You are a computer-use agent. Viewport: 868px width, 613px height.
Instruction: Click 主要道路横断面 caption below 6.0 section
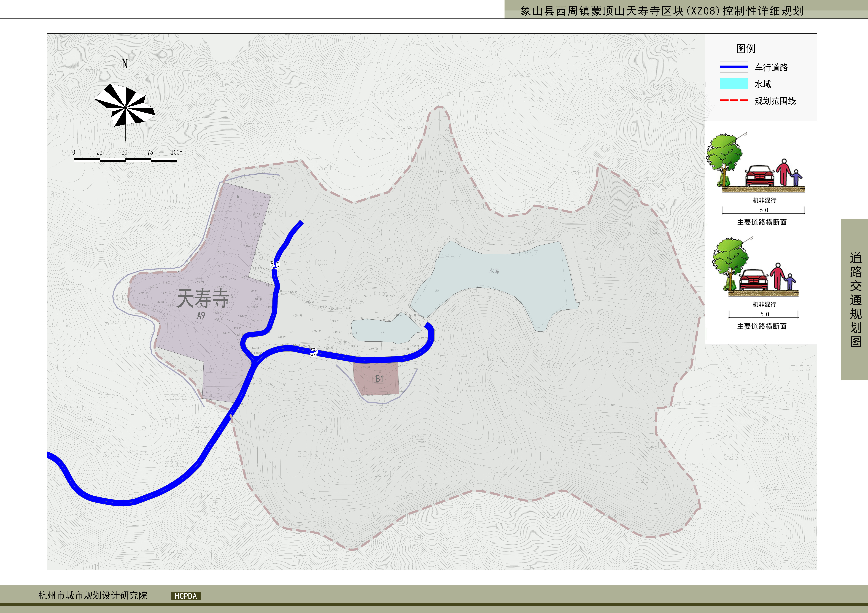(x=762, y=222)
